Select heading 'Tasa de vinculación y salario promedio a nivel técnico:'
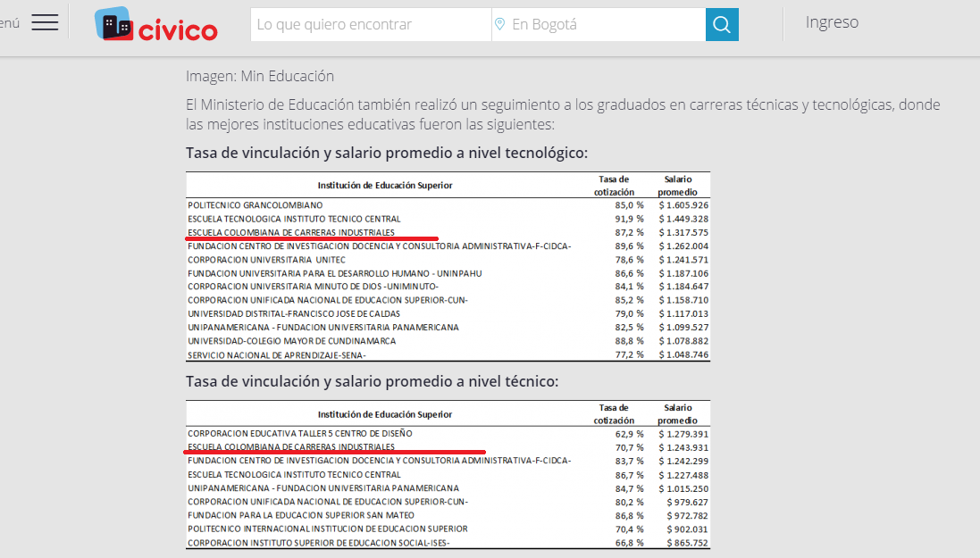This screenshot has width=980, height=558. tap(372, 381)
